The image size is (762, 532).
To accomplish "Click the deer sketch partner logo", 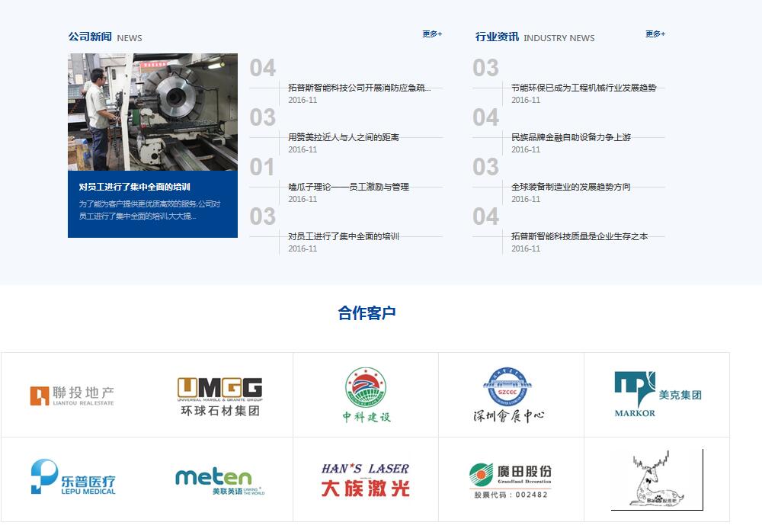I will [x=656, y=479].
